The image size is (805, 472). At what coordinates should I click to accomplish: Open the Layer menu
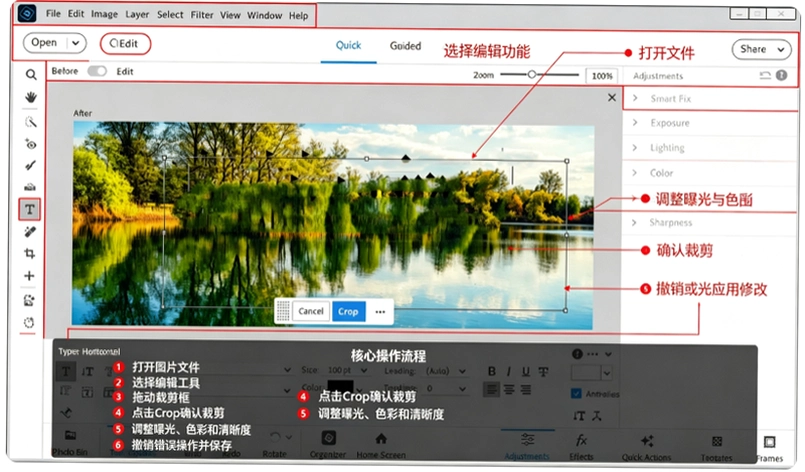coord(137,14)
